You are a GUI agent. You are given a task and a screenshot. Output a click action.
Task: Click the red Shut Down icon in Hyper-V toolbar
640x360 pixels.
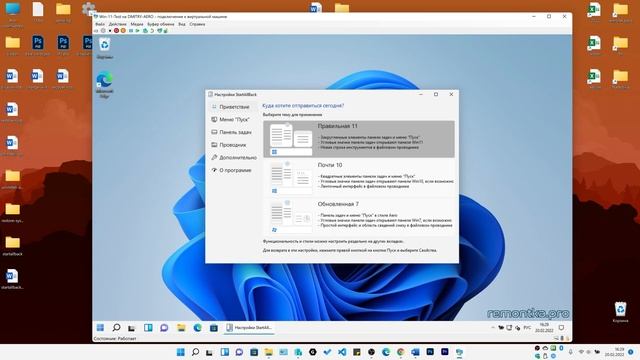[116, 31]
